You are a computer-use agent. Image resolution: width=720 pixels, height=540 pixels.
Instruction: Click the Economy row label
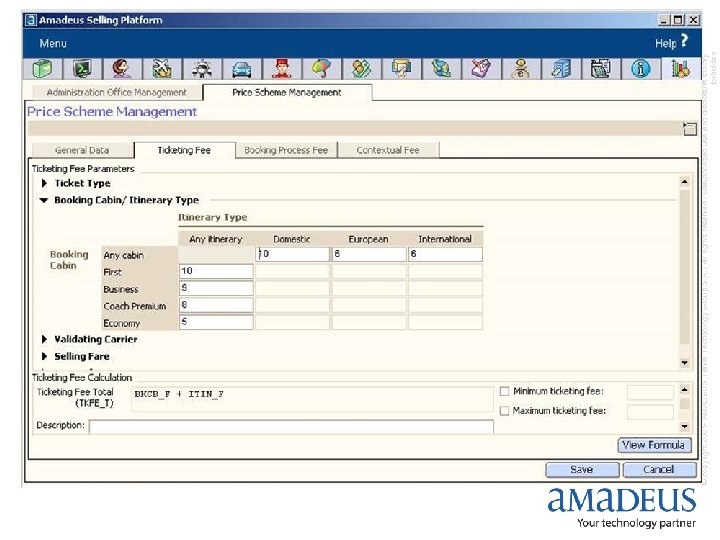122,323
